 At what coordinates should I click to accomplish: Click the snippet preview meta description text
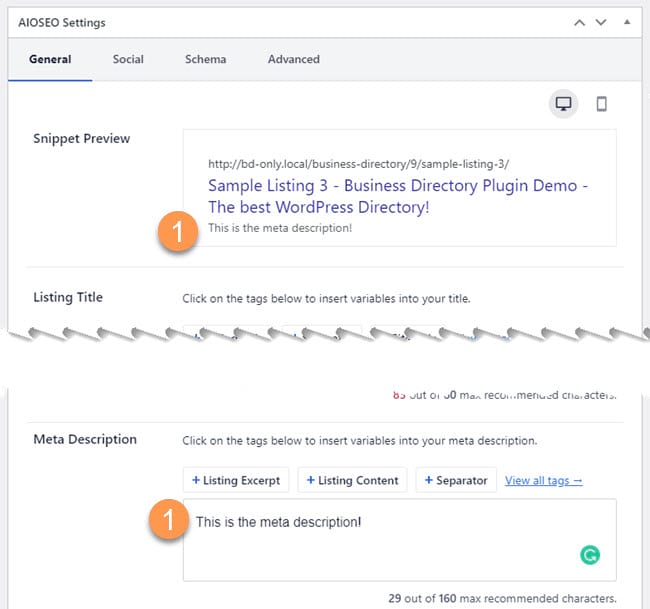(280, 228)
